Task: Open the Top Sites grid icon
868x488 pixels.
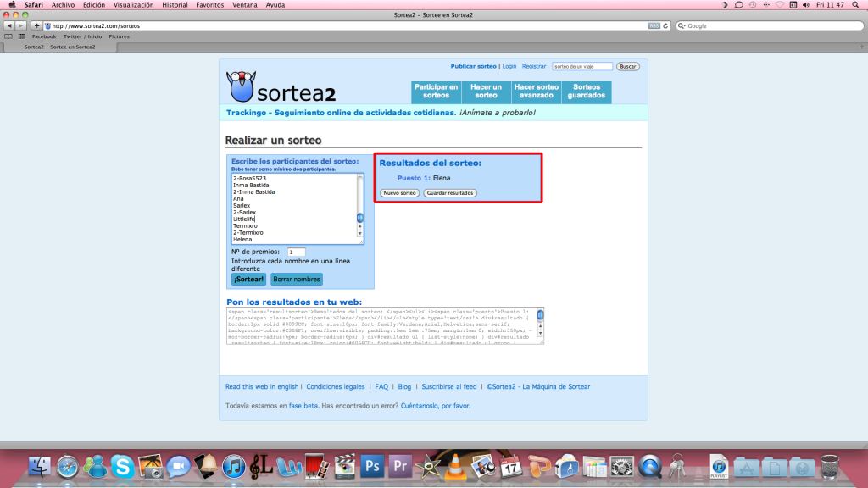Action: [x=20, y=36]
